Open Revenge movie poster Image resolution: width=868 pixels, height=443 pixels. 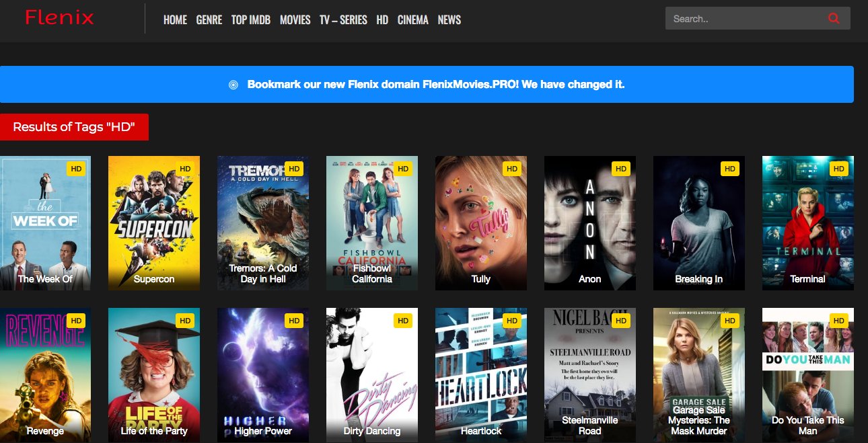(45, 375)
